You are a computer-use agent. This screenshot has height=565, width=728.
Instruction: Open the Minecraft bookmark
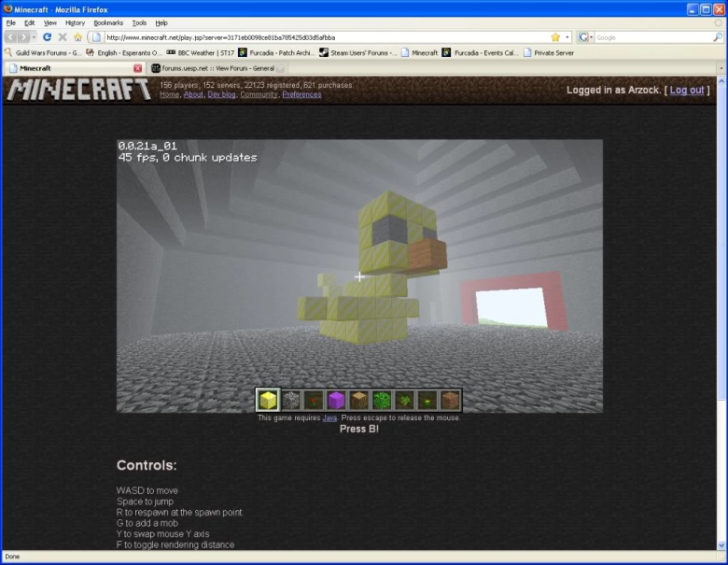[420, 53]
